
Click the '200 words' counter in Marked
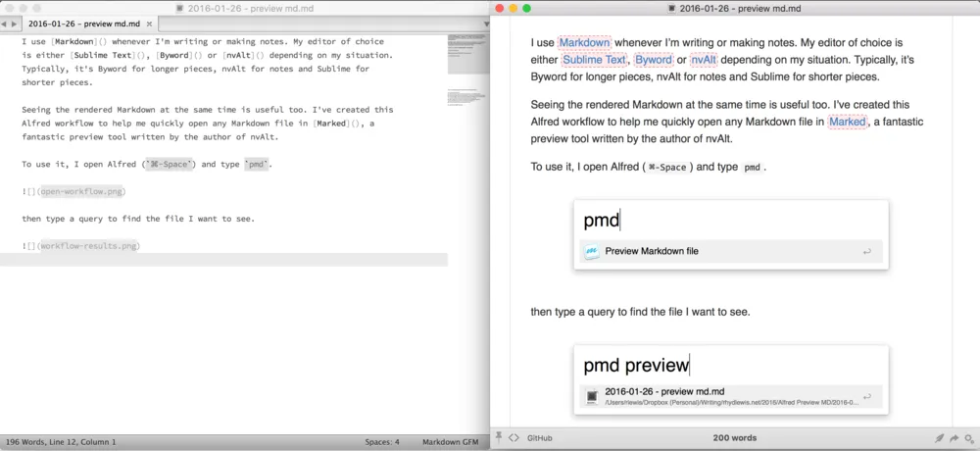[735, 438]
